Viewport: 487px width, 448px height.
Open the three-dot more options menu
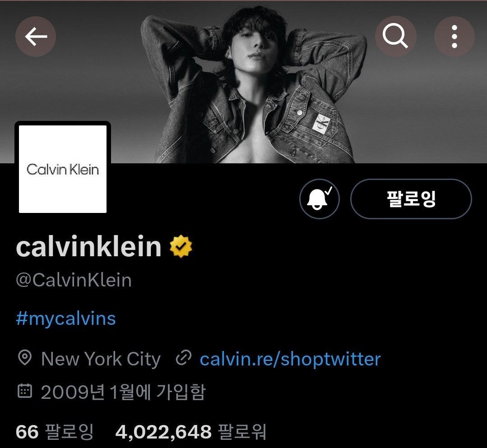point(455,37)
